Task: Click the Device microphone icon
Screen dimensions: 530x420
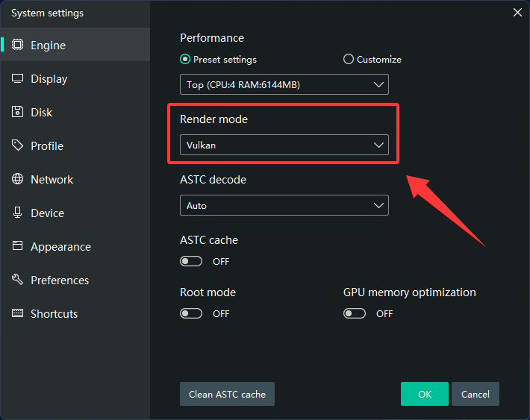Action: click(x=17, y=213)
